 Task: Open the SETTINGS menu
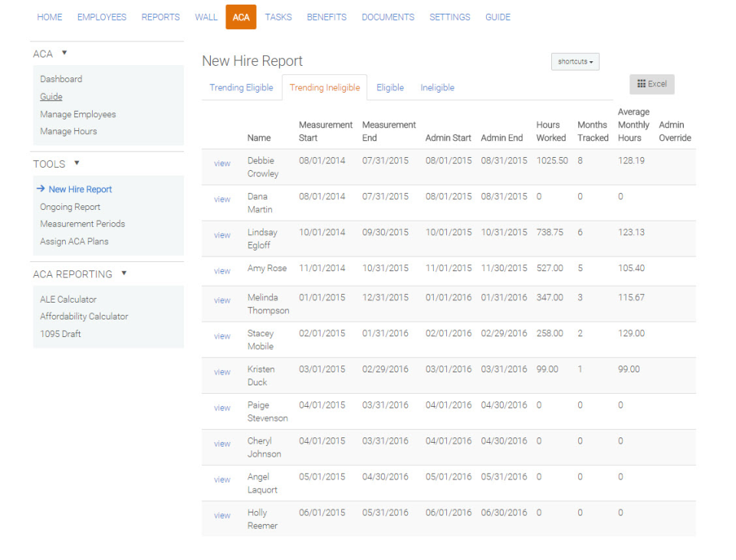(x=450, y=18)
